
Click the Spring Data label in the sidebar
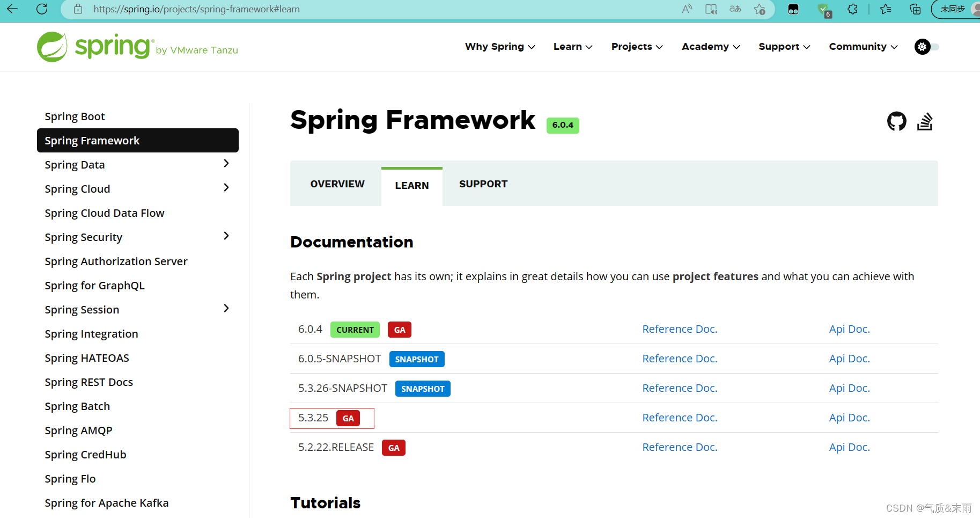tap(75, 165)
